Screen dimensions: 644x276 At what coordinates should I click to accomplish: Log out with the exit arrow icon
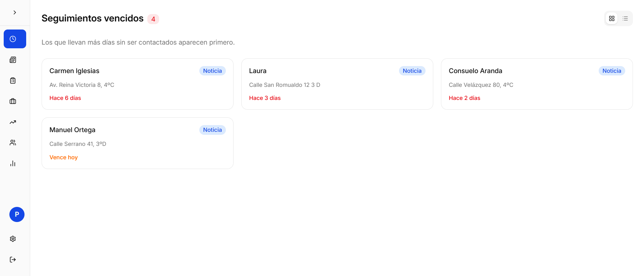point(13,260)
